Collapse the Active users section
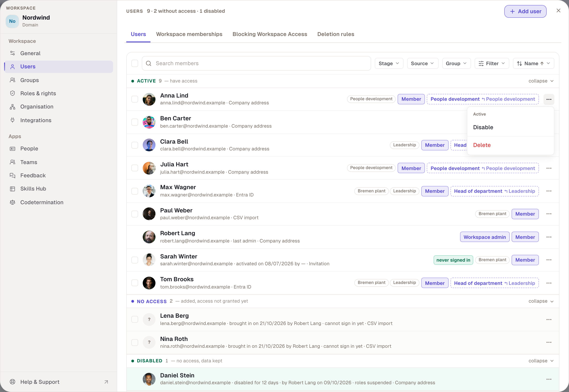Screen dimensions: 569x392 coord(541,81)
